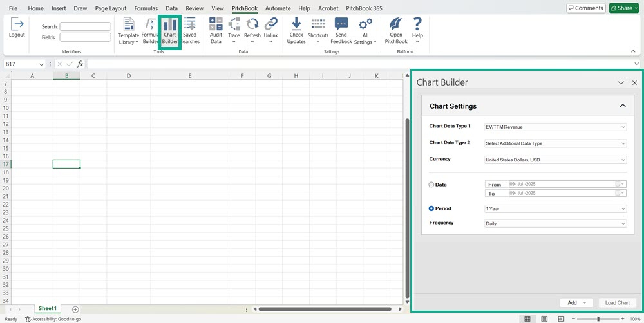Select the Period radio button
The image size is (644, 323).
coord(431,208)
